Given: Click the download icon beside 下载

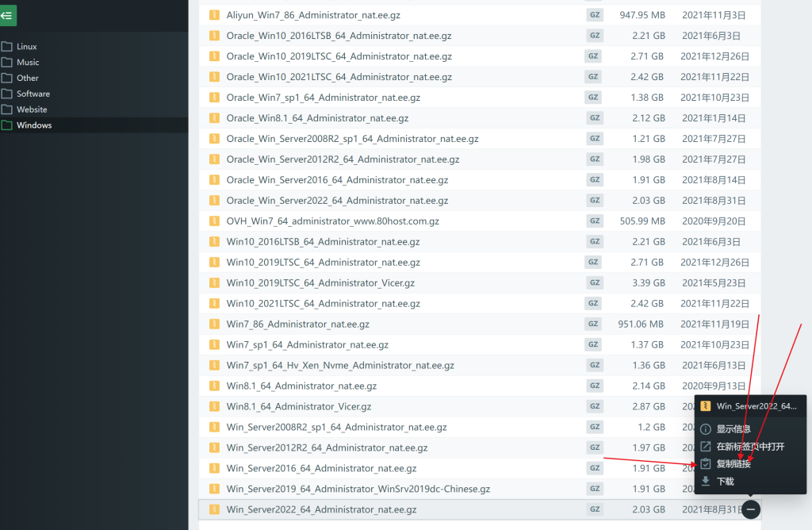Looking at the screenshot, I should coord(705,482).
